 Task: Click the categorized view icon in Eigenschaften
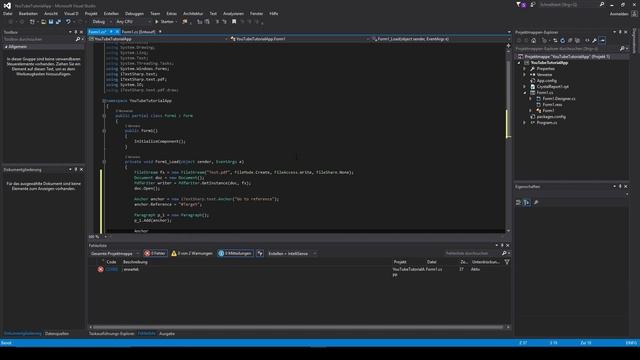518,202
